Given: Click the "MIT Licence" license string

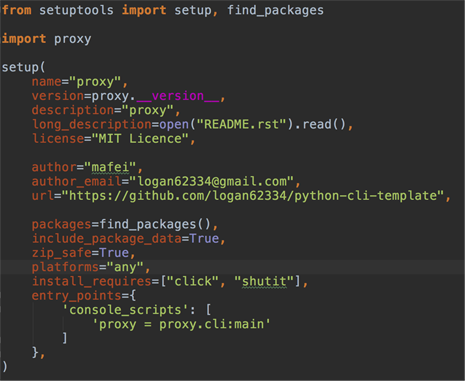Looking at the screenshot, I should pos(140,139).
